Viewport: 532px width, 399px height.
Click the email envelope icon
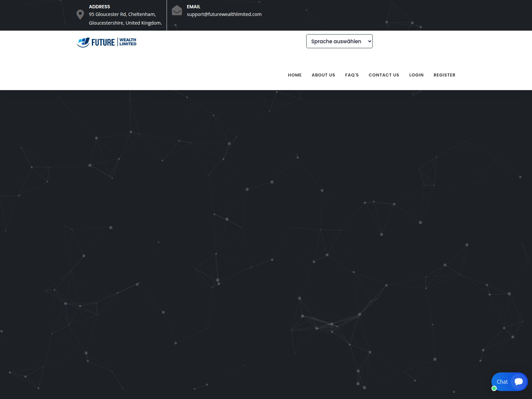[x=177, y=10]
